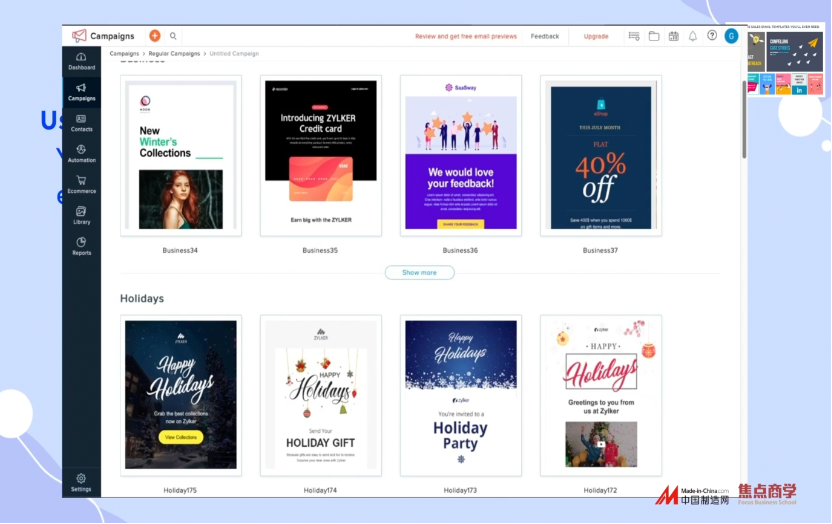Open Automation in the sidebar
832x524 pixels.
click(81, 154)
